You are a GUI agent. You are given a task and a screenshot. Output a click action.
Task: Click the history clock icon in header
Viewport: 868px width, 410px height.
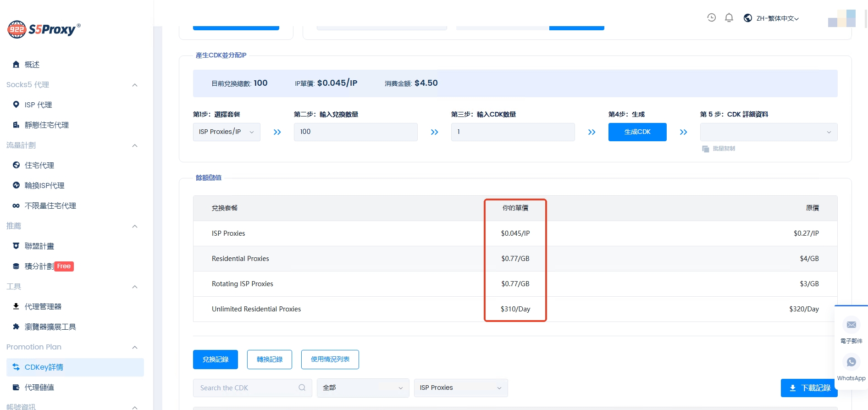pos(711,18)
